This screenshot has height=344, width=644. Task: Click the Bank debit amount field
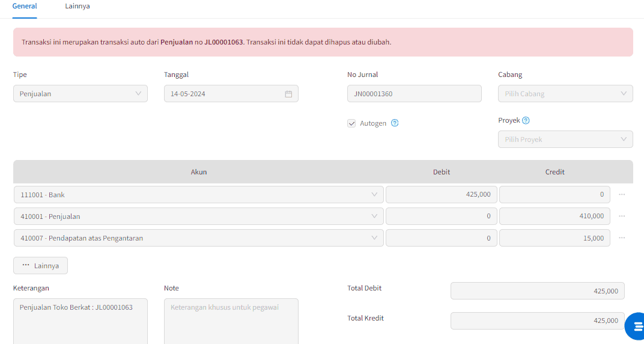442,194
